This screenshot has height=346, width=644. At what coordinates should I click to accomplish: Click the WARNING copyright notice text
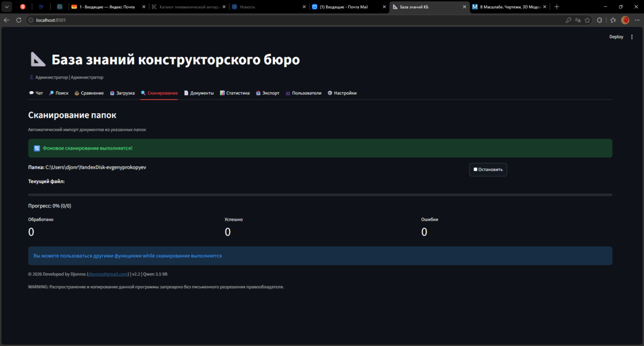point(156,287)
